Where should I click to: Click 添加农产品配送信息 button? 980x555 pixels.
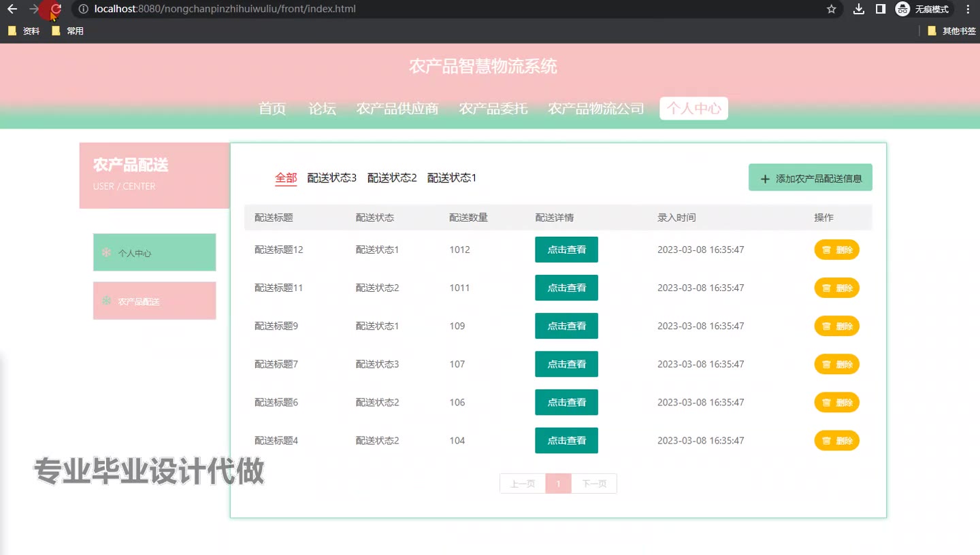[811, 178]
